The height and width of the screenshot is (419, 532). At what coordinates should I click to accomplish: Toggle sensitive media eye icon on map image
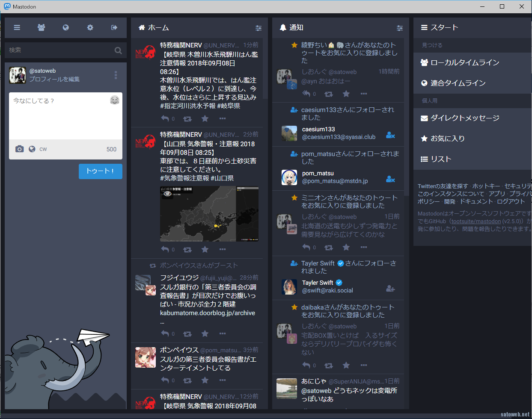[167, 194]
